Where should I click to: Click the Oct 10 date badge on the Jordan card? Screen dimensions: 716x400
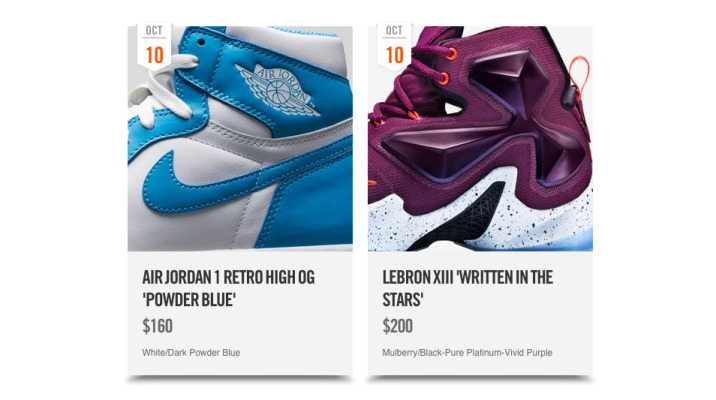[x=154, y=46]
